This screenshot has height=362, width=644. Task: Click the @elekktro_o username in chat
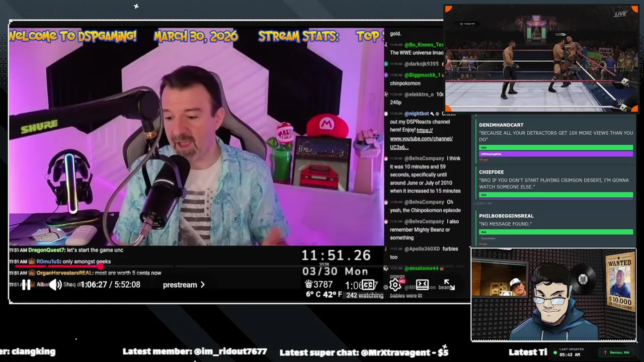[419, 95]
